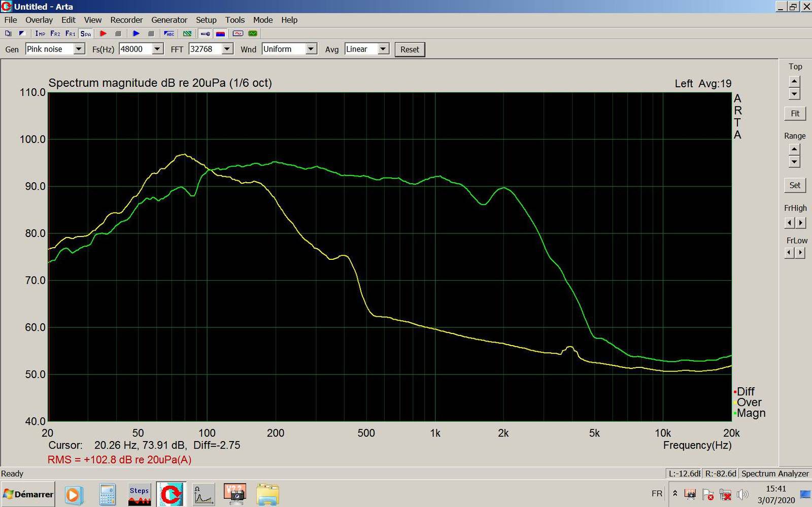Click the Reset averaging button
Screen dimensions: 812x507
(410, 49)
